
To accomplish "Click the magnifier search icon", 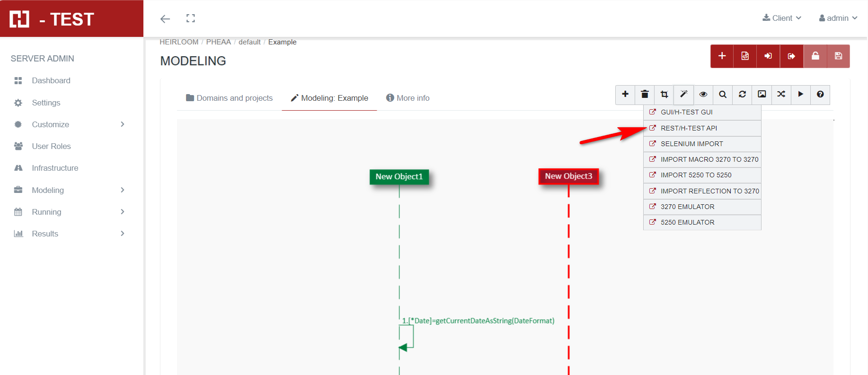I will point(723,95).
